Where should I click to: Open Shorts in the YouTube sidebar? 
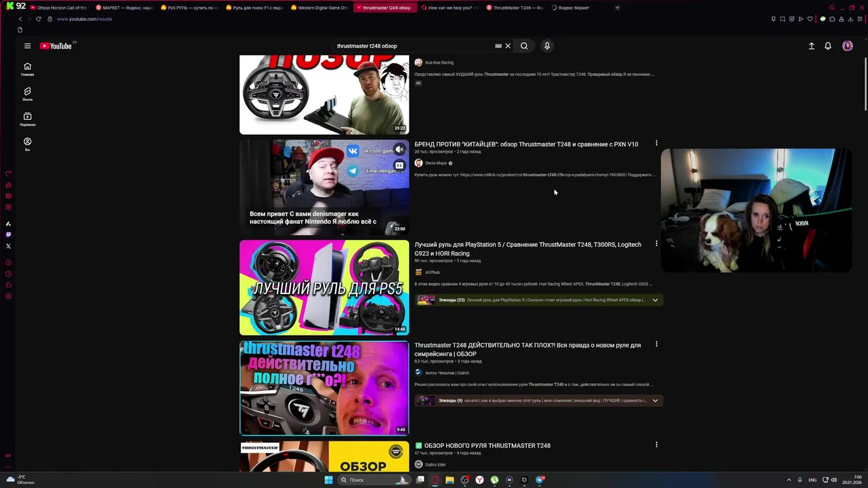tap(27, 94)
